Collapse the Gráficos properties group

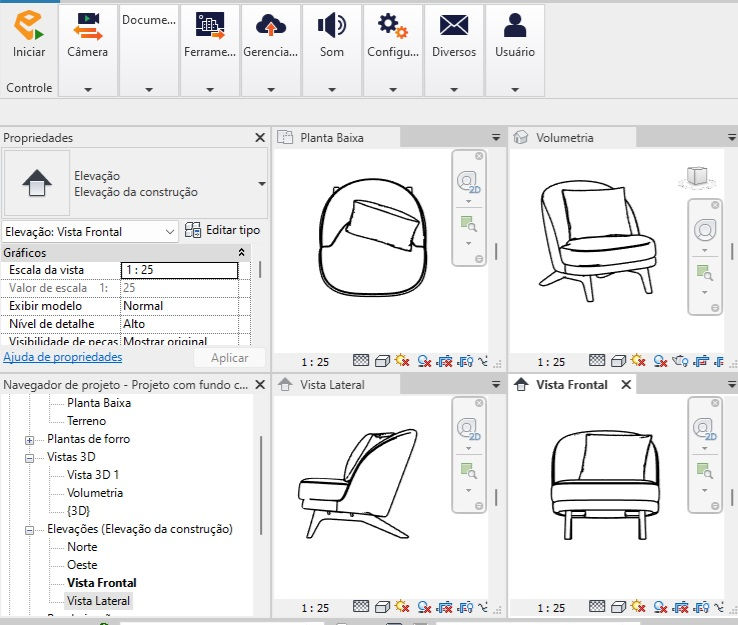[241, 253]
